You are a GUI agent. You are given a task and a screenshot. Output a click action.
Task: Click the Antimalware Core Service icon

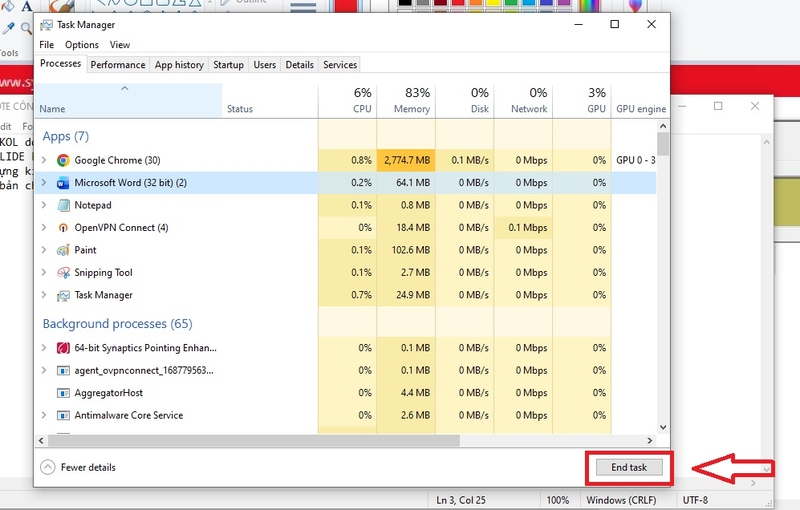click(63, 415)
